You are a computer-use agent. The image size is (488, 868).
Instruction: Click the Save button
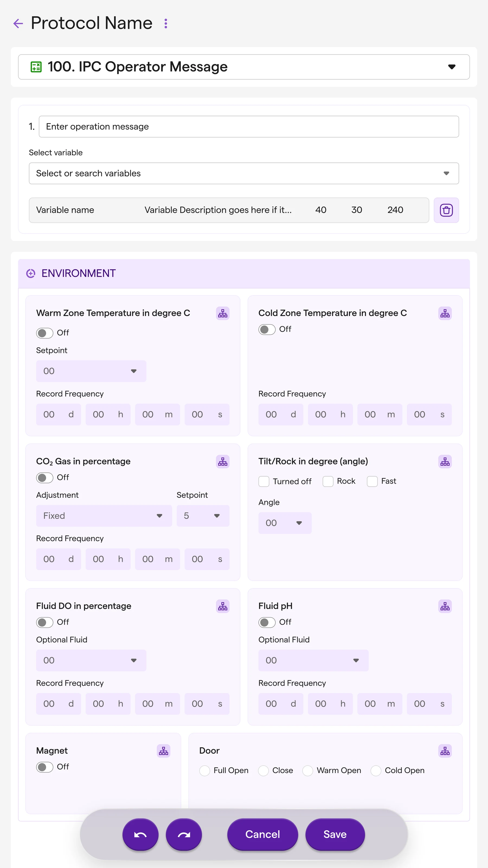tap(335, 834)
